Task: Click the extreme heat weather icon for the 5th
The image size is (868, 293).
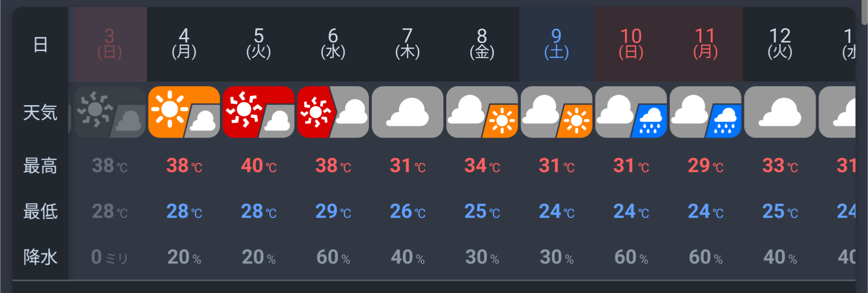Action: [x=259, y=112]
